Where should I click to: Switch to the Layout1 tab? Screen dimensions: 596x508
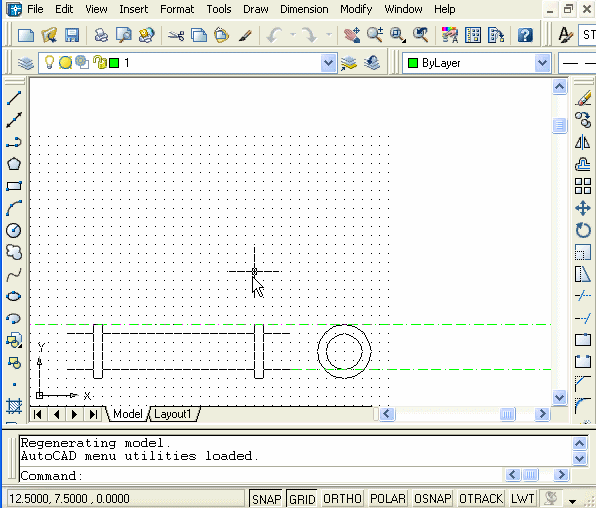pyautogui.click(x=173, y=414)
